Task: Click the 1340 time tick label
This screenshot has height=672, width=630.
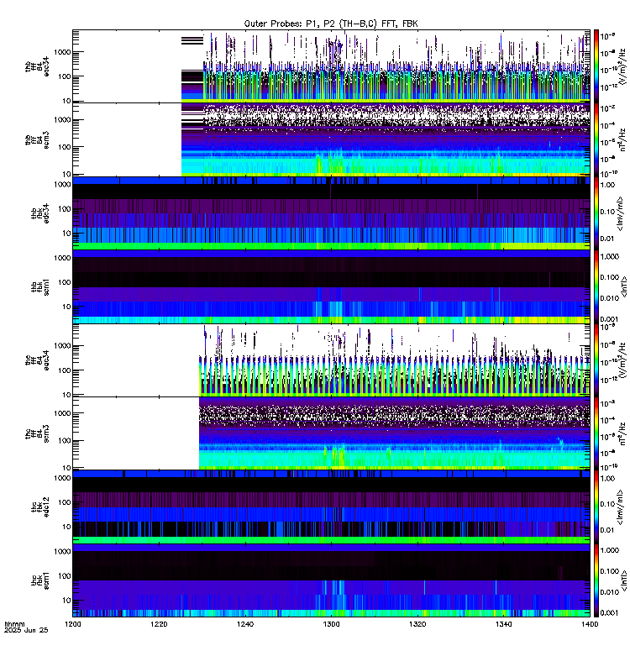Action: (x=503, y=624)
